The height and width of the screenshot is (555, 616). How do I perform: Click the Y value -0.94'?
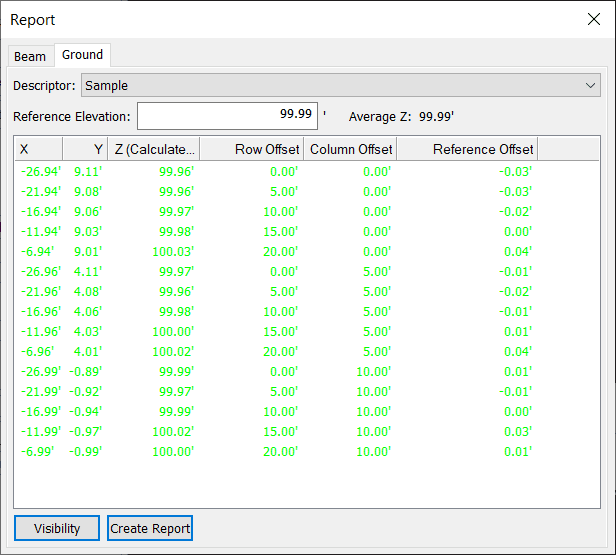[x=86, y=412]
